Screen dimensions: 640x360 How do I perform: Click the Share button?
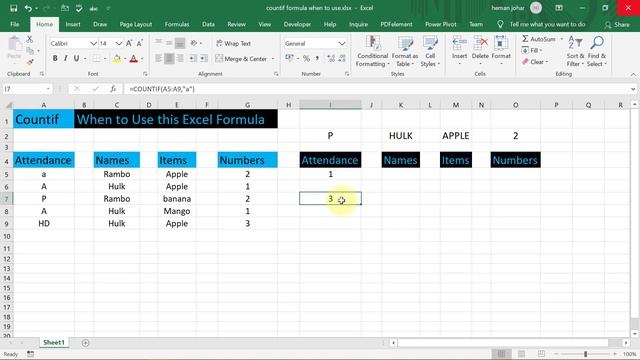(x=617, y=25)
